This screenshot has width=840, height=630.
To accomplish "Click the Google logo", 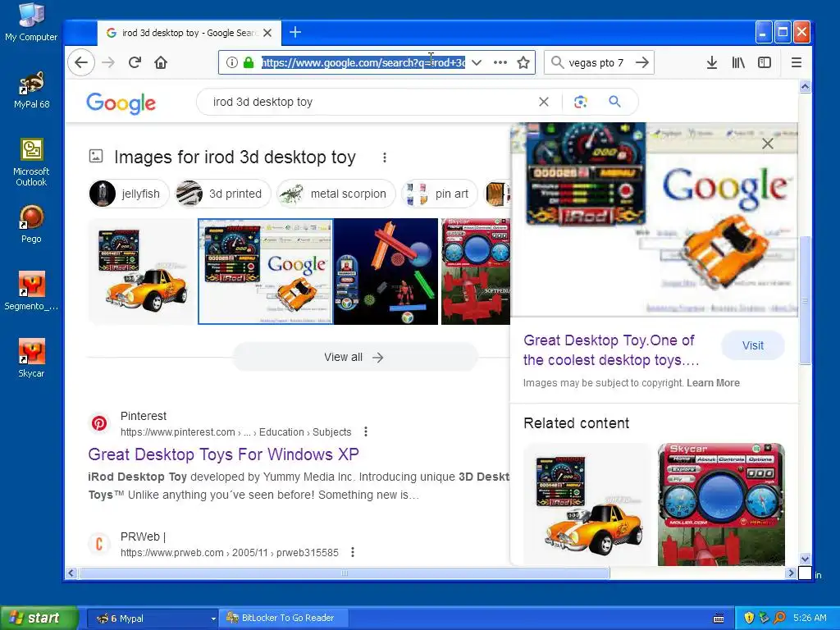I will click(x=121, y=103).
